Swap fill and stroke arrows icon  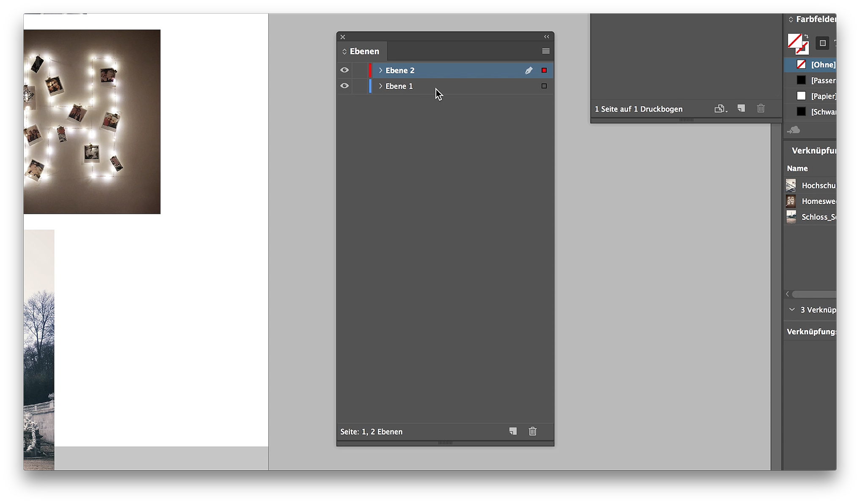(806, 36)
